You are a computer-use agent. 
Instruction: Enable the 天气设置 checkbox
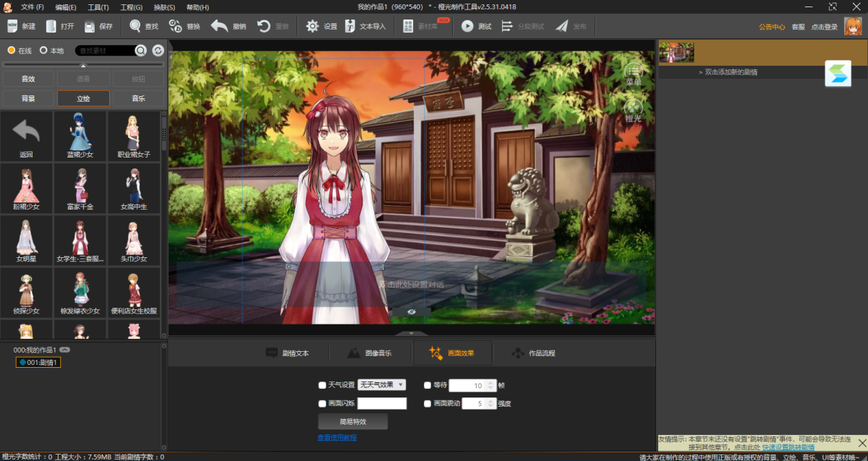click(323, 385)
